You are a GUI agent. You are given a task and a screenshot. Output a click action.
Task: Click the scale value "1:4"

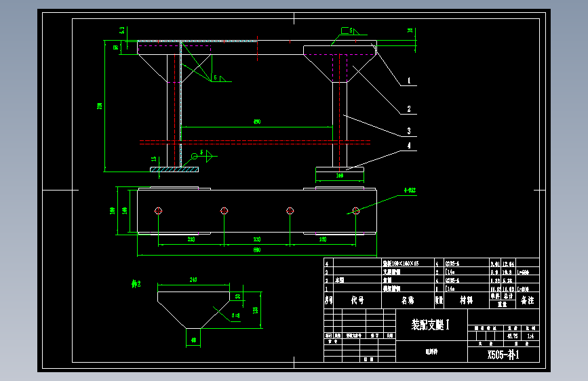[x=530, y=336]
